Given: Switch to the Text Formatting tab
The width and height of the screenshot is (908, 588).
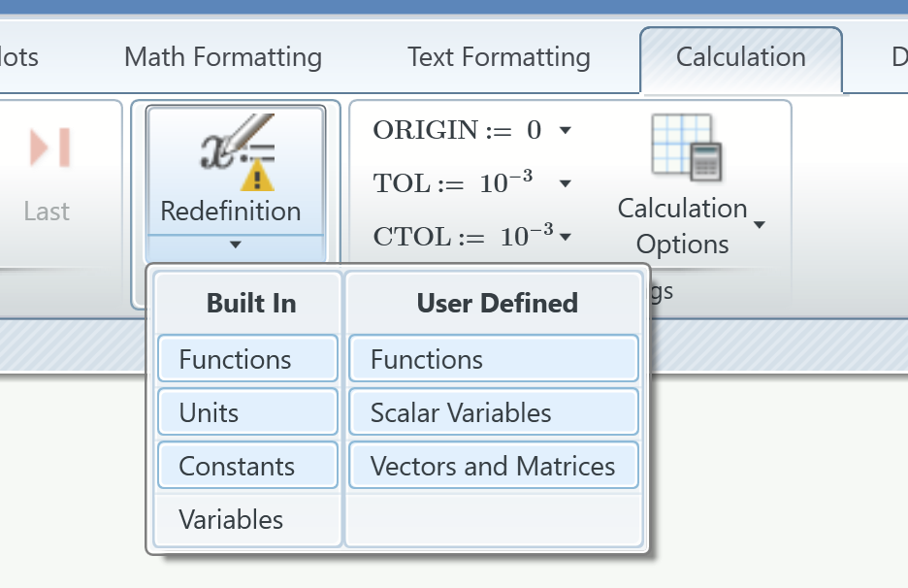Looking at the screenshot, I should [x=499, y=57].
